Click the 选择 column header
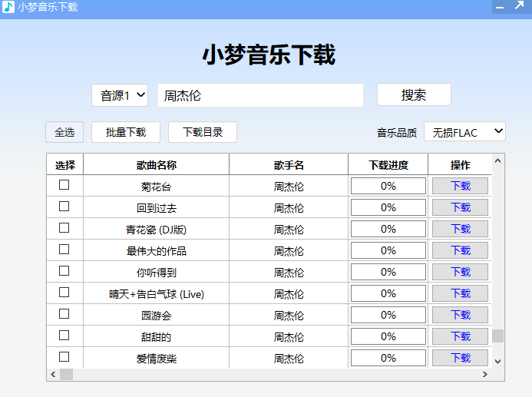The image size is (532, 397). tap(64, 165)
